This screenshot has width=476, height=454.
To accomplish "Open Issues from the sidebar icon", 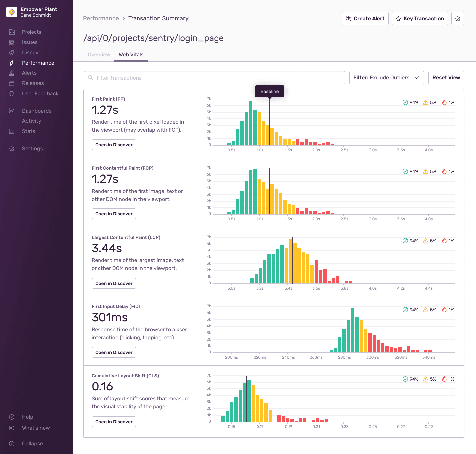I will coord(12,42).
